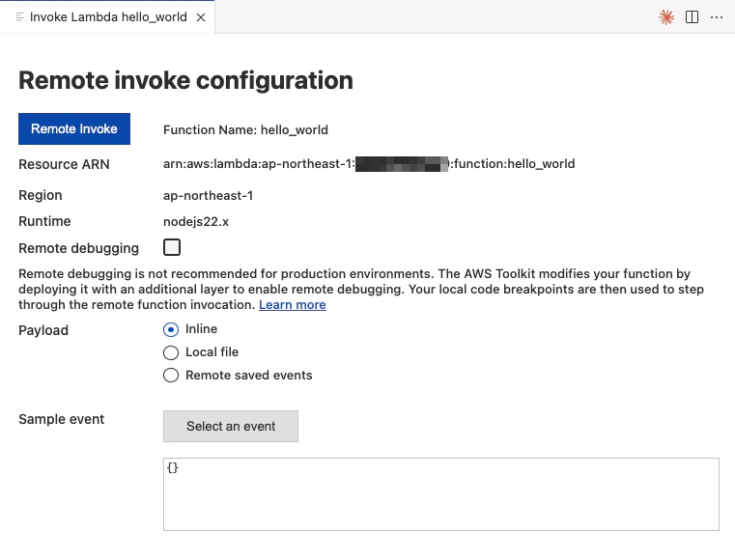Open the More Actions ellipsis menu
This screenshot has width=735, height=560.
(717, 17)
